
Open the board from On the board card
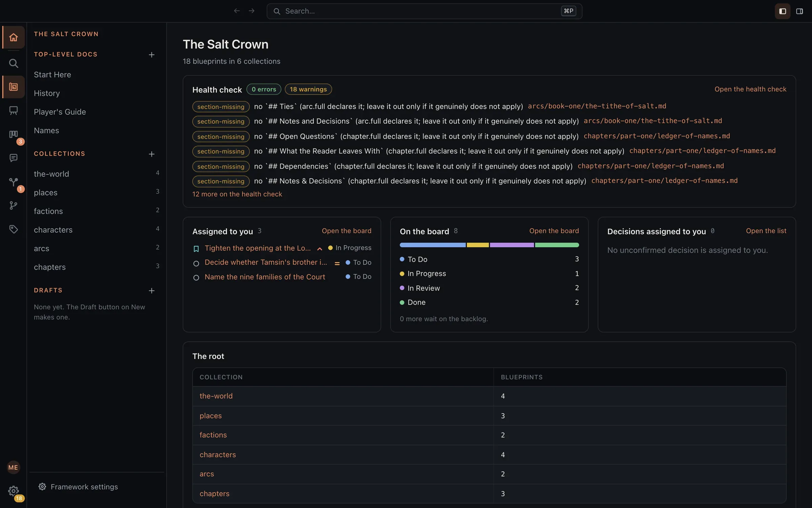point(554,231)
